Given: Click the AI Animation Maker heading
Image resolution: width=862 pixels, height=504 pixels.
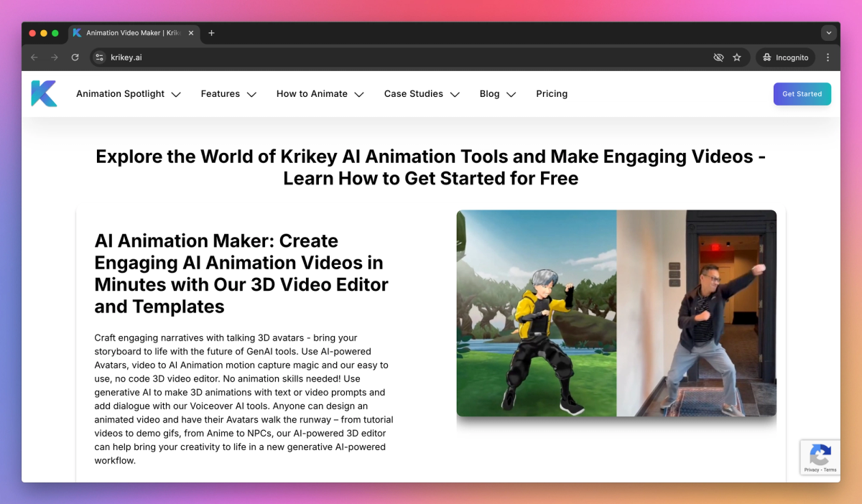Looking at the screenshot, I should (241, 274).
